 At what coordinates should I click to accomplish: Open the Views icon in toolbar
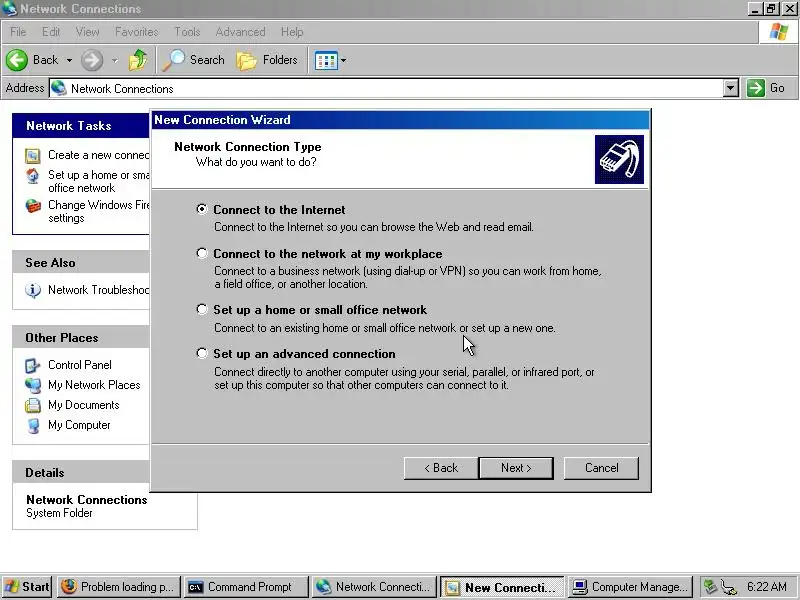326,61
